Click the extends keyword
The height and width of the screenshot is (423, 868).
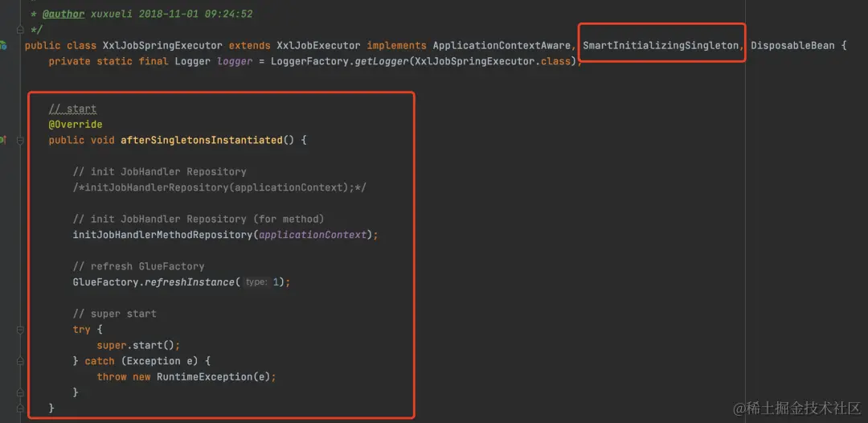point(250,45)
